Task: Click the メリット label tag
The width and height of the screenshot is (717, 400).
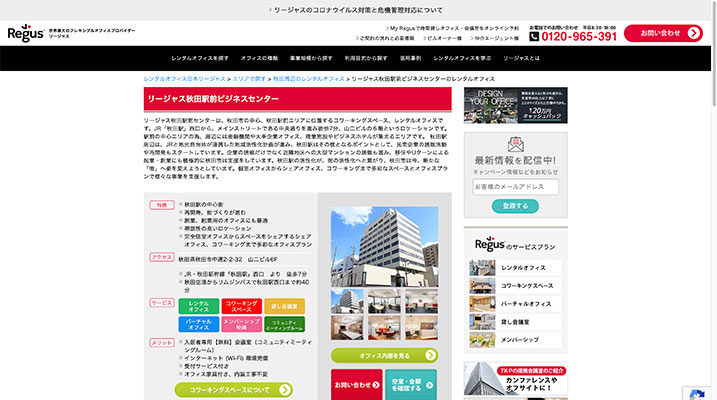Action: (162, 342)
